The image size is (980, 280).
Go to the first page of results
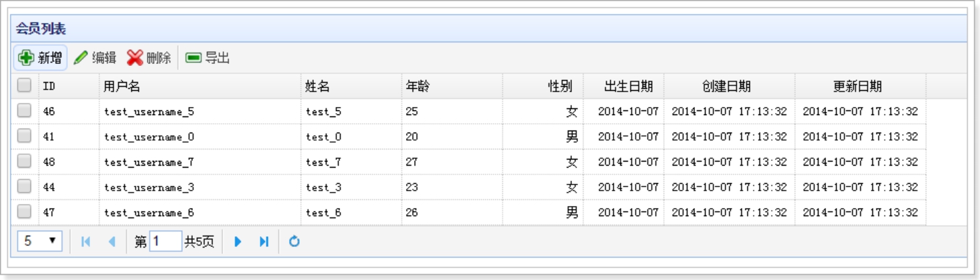tap(85, 242)
